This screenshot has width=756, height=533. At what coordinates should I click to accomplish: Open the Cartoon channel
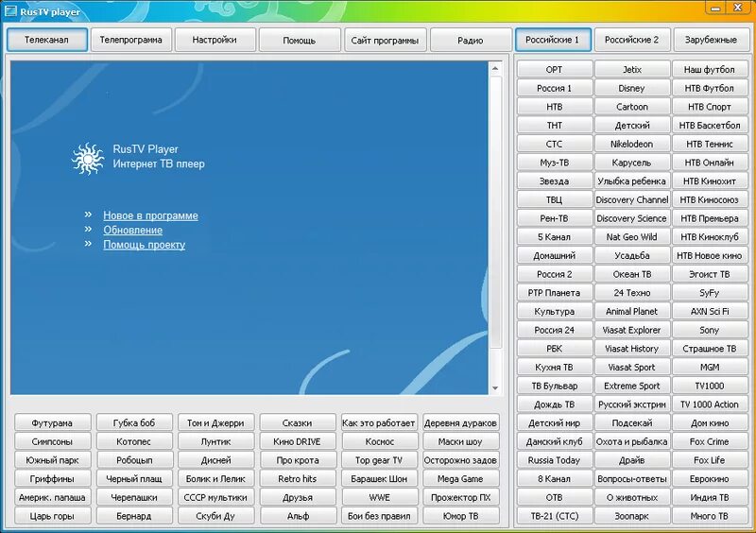(x=631, y=107)
